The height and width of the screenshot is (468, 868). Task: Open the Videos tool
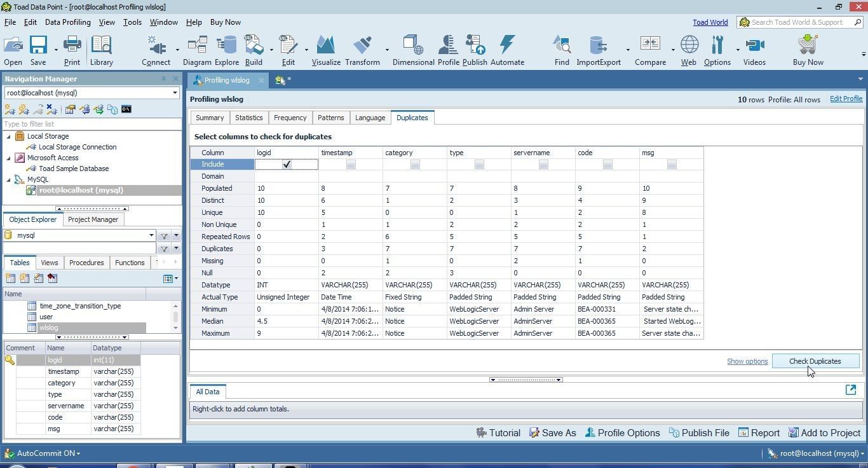point(754,51)
